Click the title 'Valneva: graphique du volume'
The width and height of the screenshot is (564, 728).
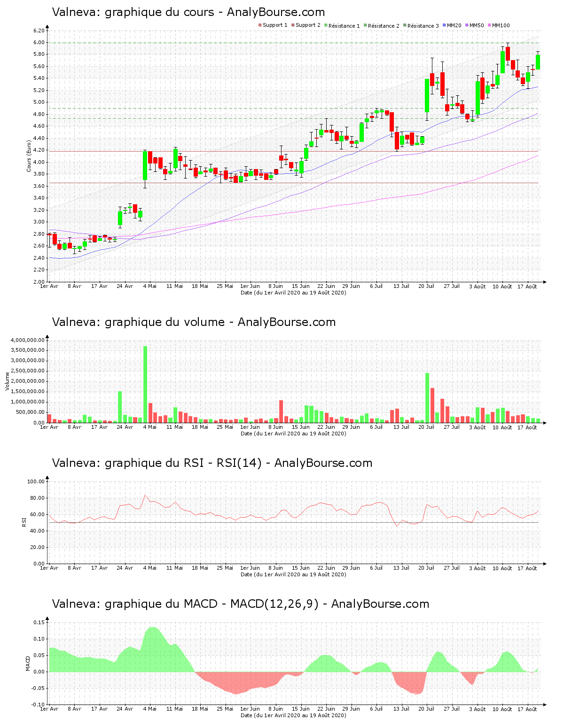[138, 322]
